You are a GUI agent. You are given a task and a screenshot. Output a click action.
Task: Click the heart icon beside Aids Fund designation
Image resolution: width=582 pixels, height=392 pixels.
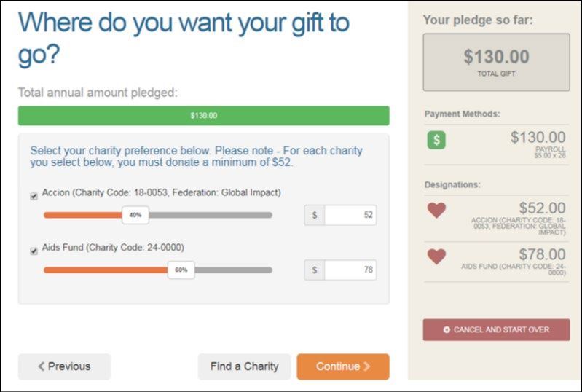pyautogui.click(x=436, y=256)
